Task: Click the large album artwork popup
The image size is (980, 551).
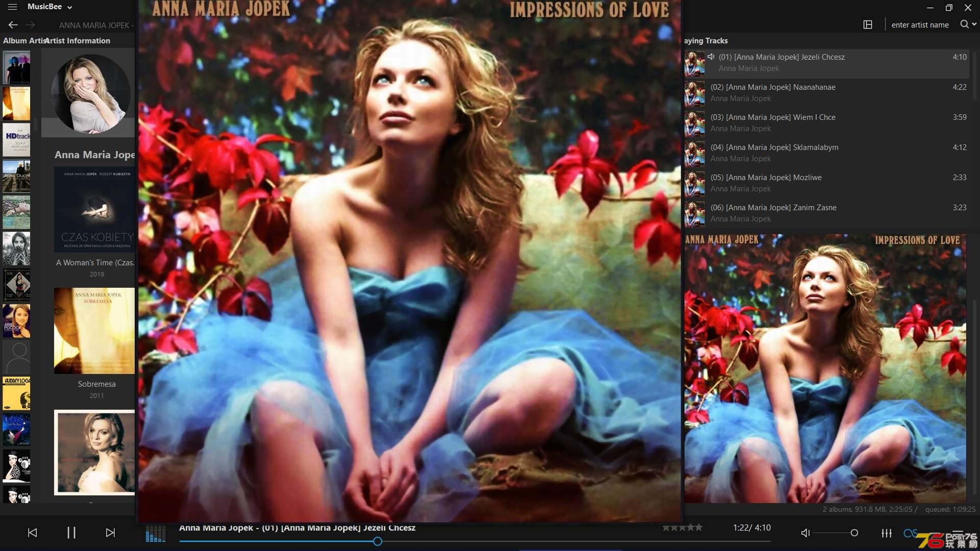Action: coord(410,261)
